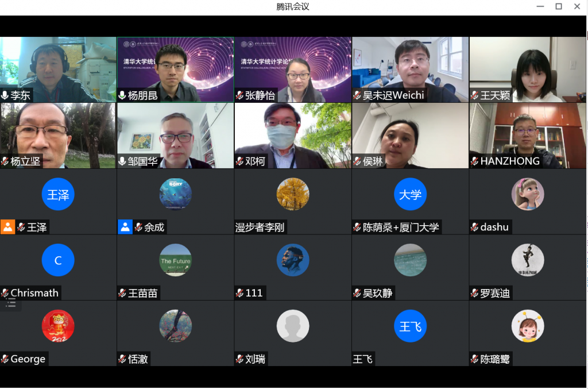The width and height of the screenshot is (588, 389).
Task: Click 李东's active microphone icon
Action: [x=5, y=95]
